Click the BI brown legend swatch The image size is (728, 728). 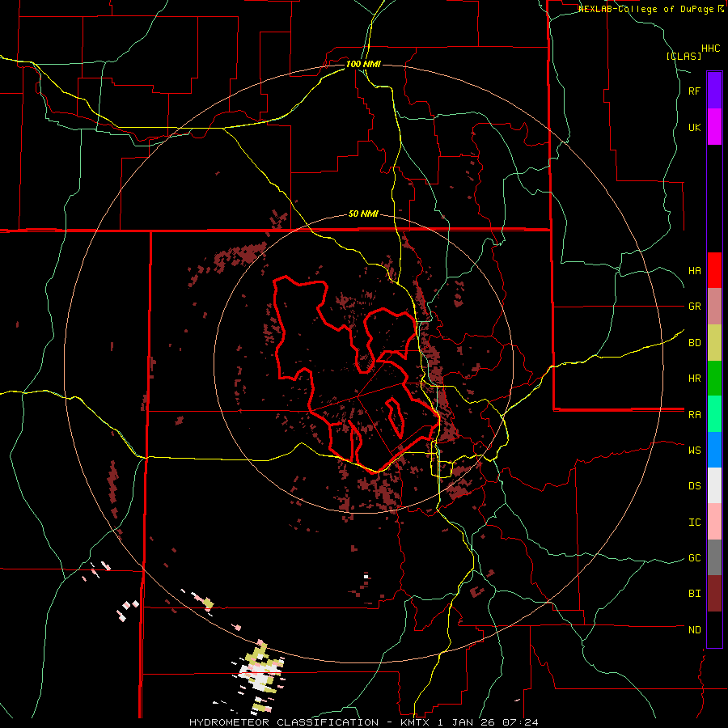click(714, 594)
